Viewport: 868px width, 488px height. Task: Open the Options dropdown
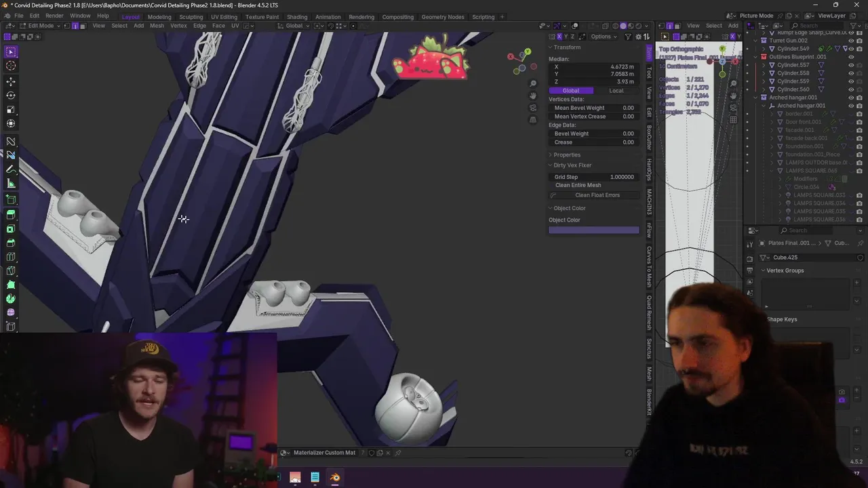[602, 37]
